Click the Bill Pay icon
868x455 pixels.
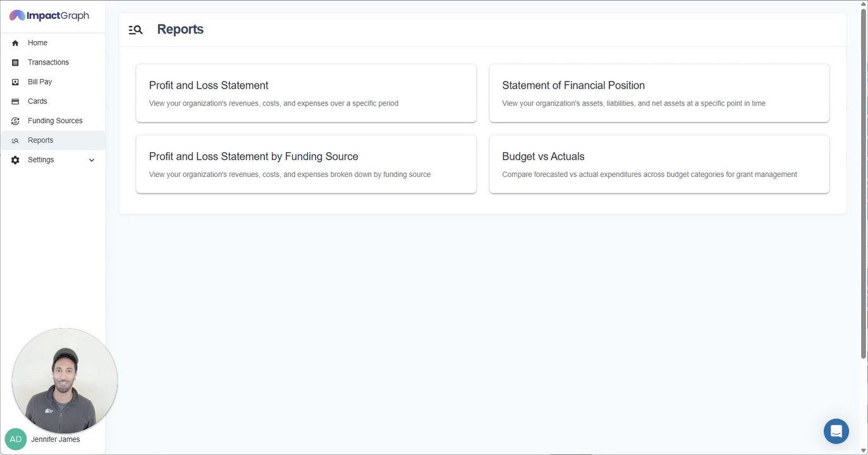[15, 82]
